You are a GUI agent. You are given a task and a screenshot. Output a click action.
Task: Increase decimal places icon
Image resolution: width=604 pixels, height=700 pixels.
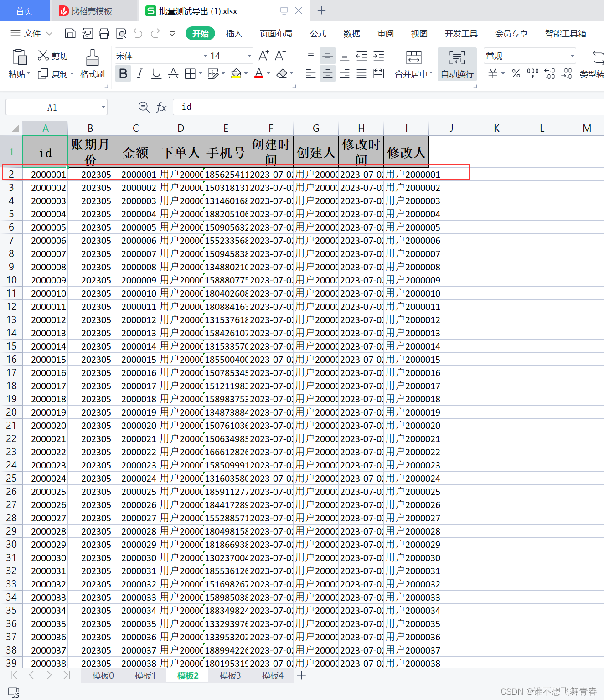click(x=550, y=73)
